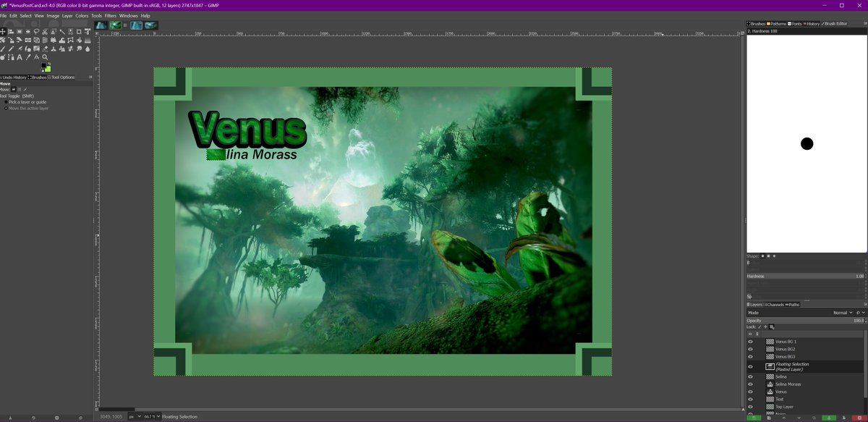Select the Crop tool
Screen dimensions: 868x422
[x=79, y=32]
